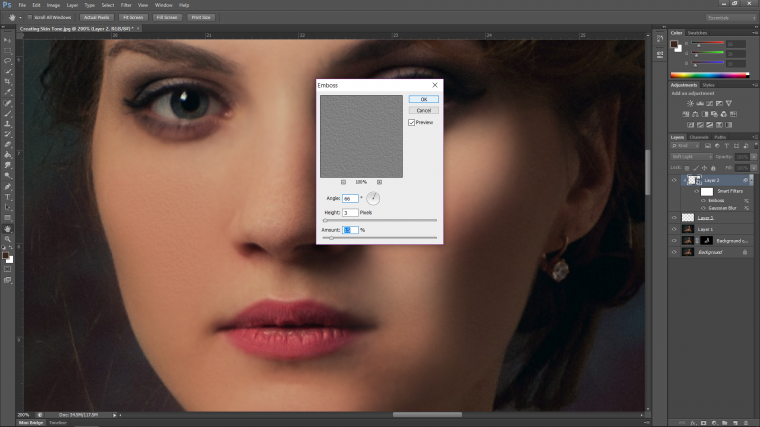
Task: Select the Quick Selection tool
Action: tap(7, 71)
